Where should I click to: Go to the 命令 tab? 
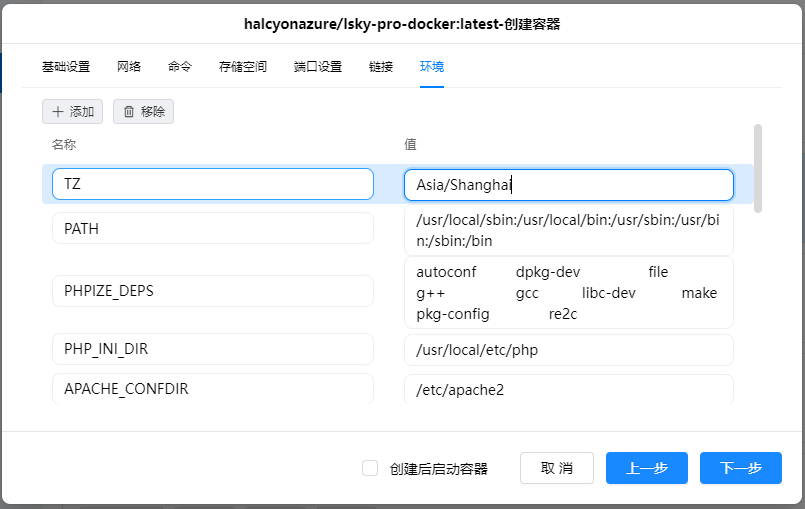(x=180, y=67)
